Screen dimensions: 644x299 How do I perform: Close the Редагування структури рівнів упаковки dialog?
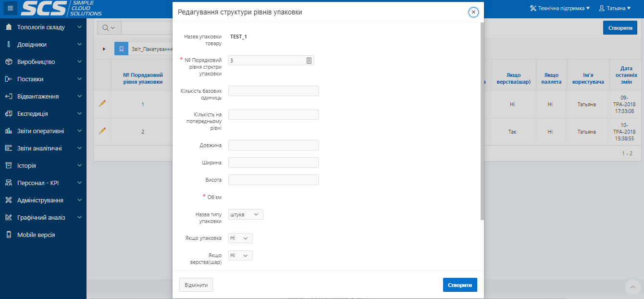[x=473, y=12]
